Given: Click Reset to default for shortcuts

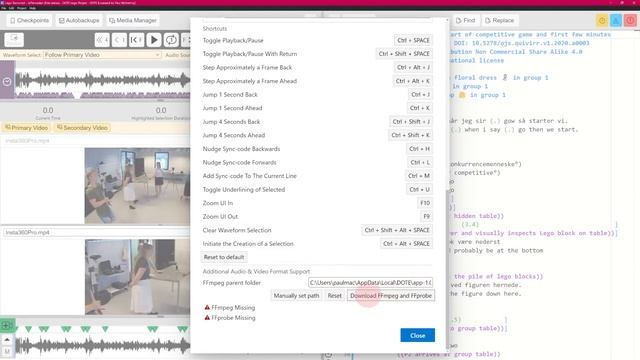Looking at the screenshot, I should pos(224,257).
